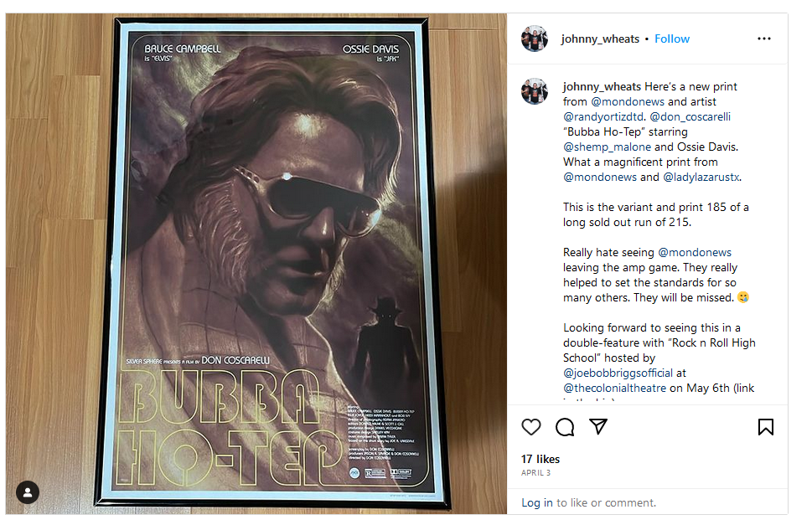Open @shemp_malone mention

607,147
